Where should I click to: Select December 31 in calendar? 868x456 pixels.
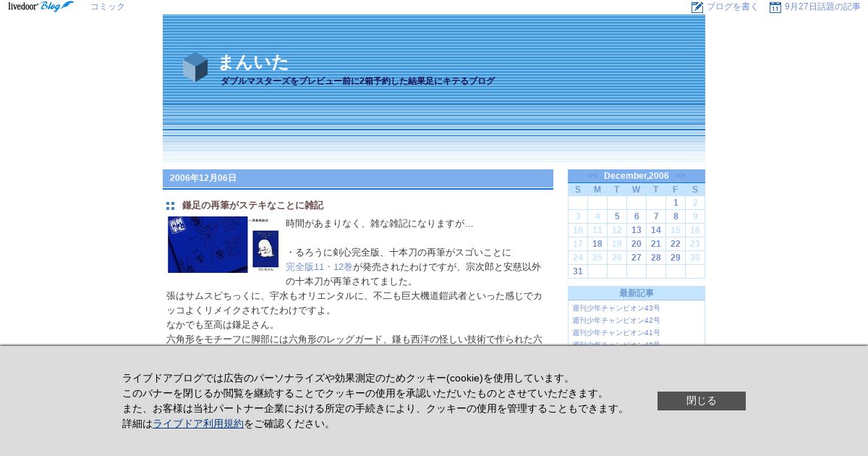pos(578,271)
